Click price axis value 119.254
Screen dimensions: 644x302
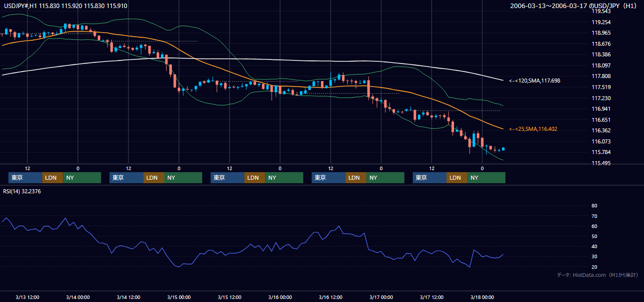click(601, 22)
